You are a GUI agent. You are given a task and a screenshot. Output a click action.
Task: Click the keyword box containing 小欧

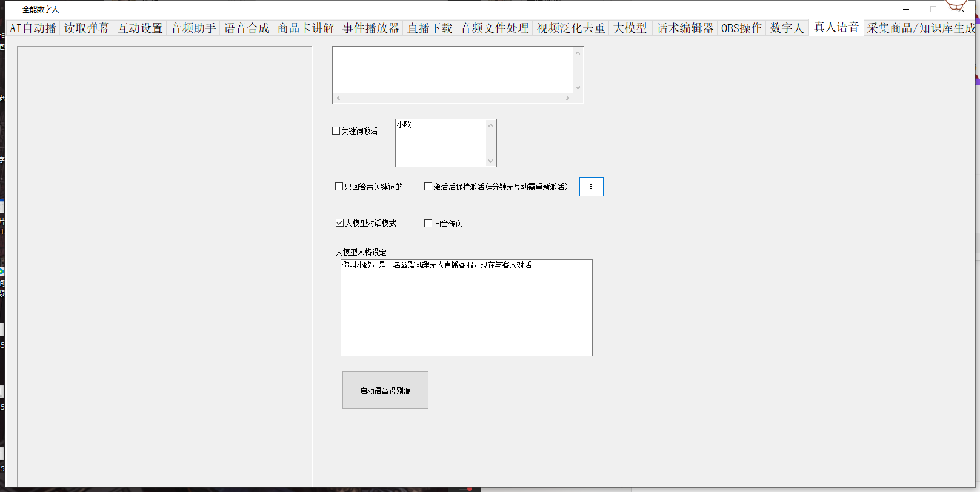pyautogui.click(x=441, y=143)
